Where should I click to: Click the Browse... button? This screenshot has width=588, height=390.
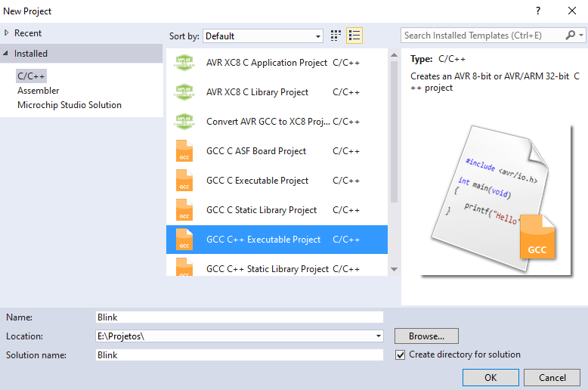coord(426,336)
